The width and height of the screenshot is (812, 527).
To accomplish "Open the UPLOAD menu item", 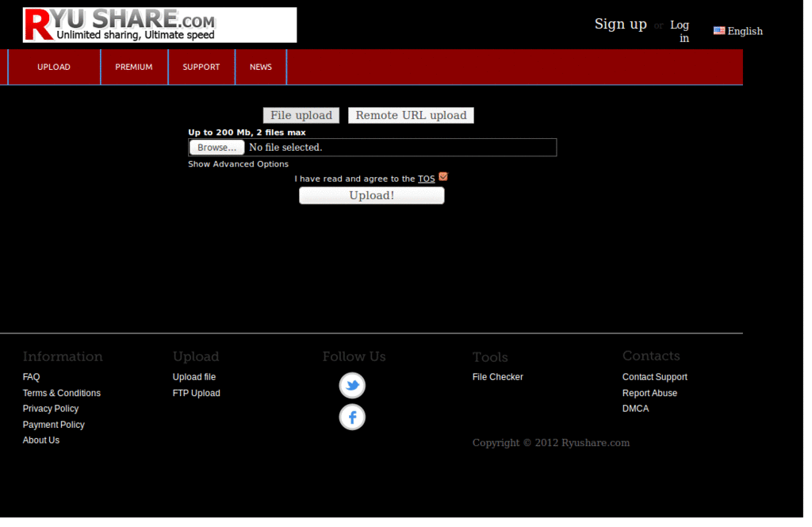I will pyautogui.click(x=54, y=67).
